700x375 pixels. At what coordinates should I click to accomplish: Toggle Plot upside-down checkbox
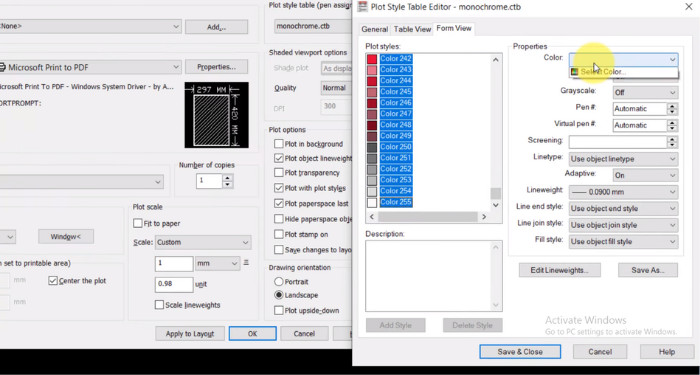[279, 310]
